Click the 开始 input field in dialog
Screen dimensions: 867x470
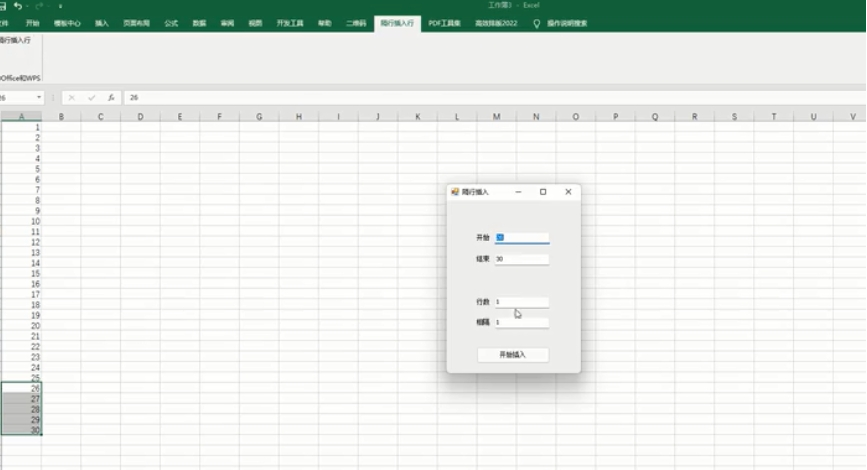click(x=521, y=238)
